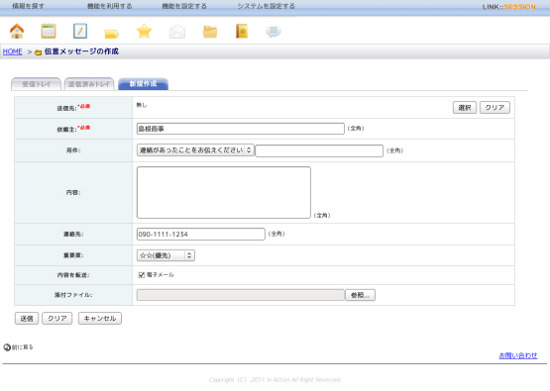The height and width of the screenshot is (391, 550).
Task: Open the 機能を利用する menu
Action: 109,6
